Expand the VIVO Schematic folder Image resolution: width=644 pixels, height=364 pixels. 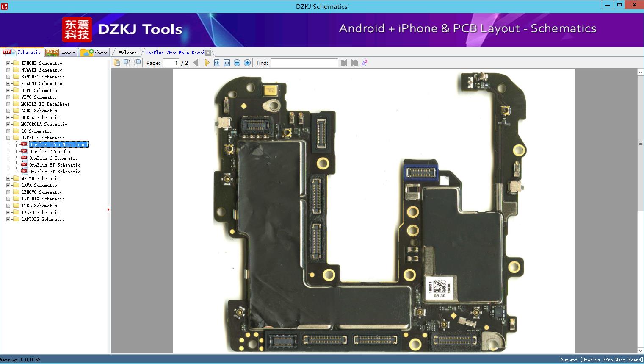tap(8, 97)
